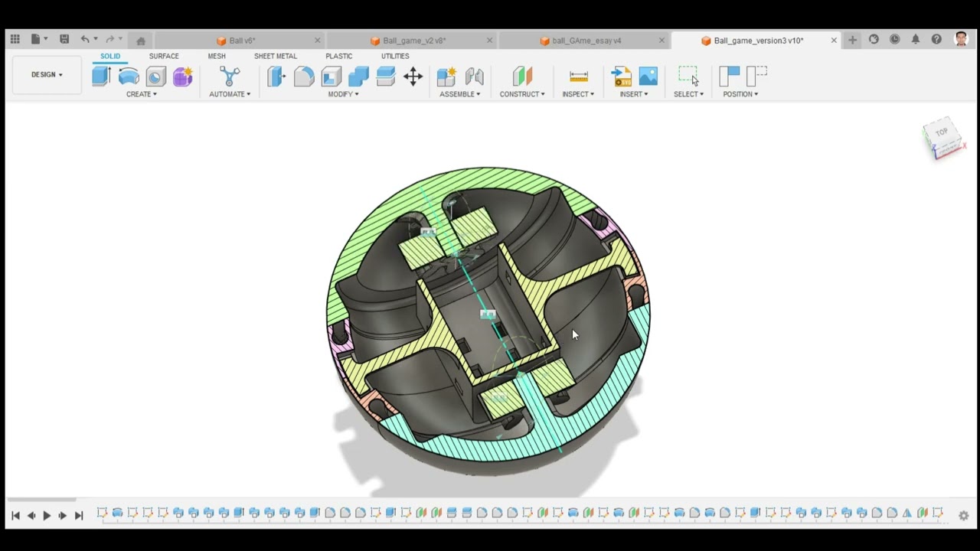980x551 pixels.
Task: Click the Save icon
Action: (64, 39)
